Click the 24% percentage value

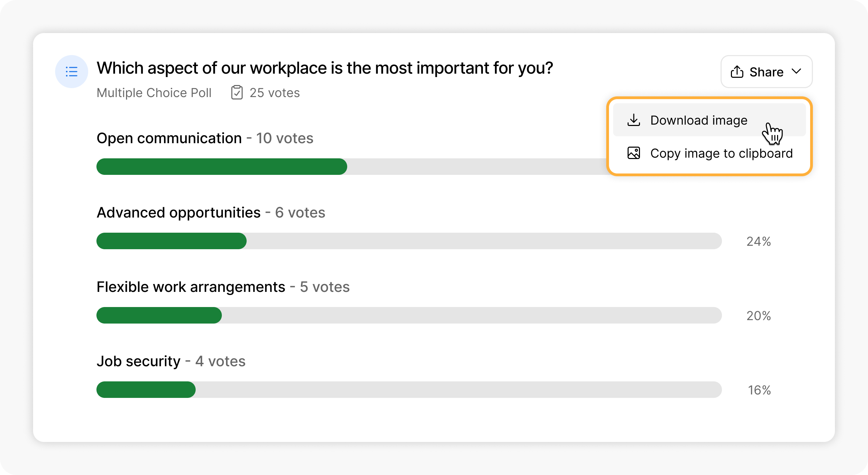(x=758, y=241)
